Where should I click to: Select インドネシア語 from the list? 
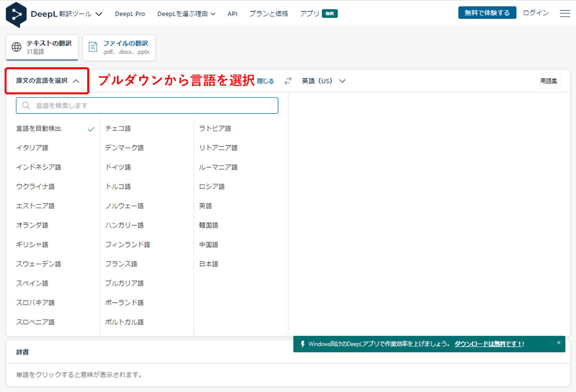pos(39,167)
